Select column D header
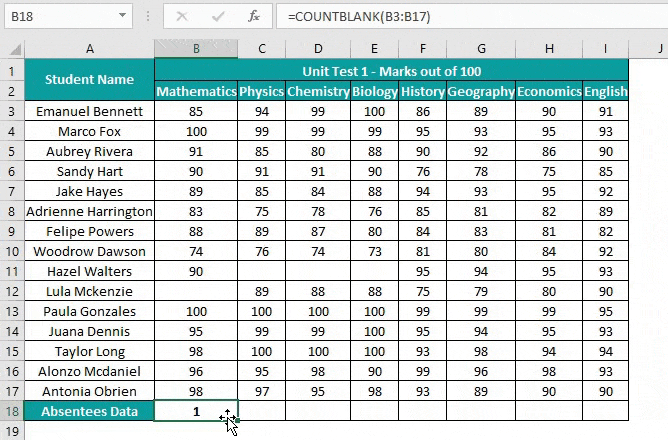 coord(318,49)
